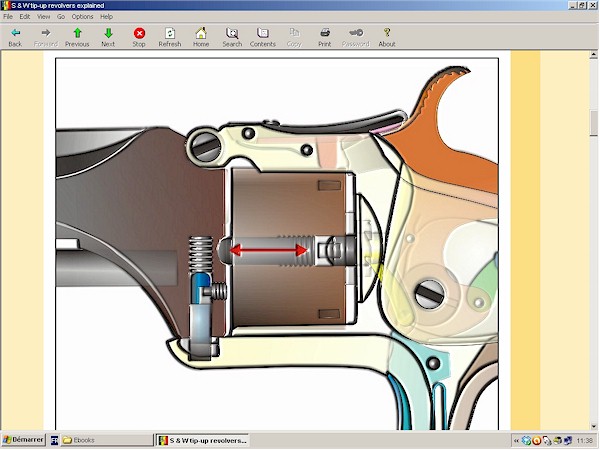Click the Démarrer start button

point(23,440)
